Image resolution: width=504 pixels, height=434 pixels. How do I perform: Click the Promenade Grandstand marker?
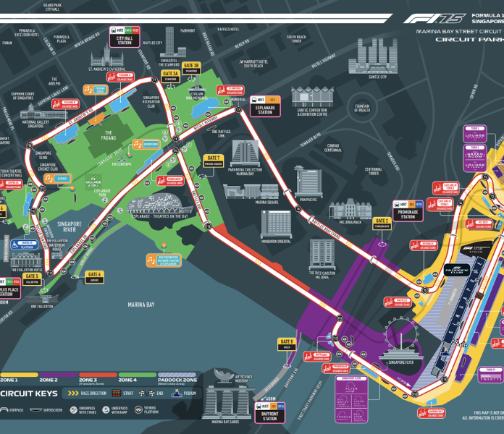tap(336, 368)
